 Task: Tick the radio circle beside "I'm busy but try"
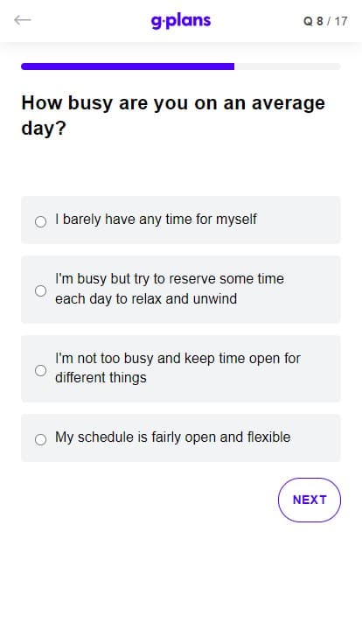coord(40,290)
